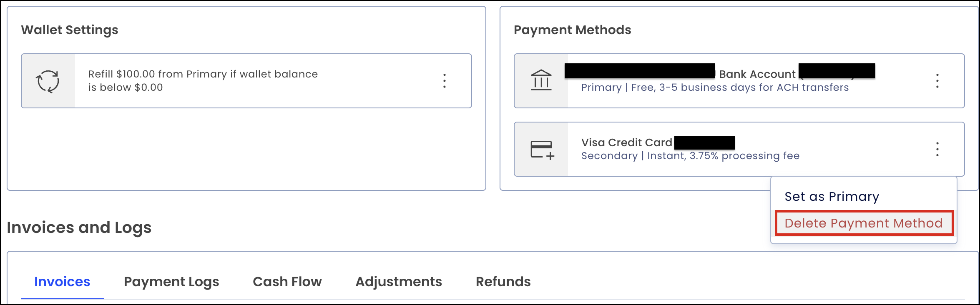Click the Payment Methods heading
980x305 pixels.
coord(572,30)
